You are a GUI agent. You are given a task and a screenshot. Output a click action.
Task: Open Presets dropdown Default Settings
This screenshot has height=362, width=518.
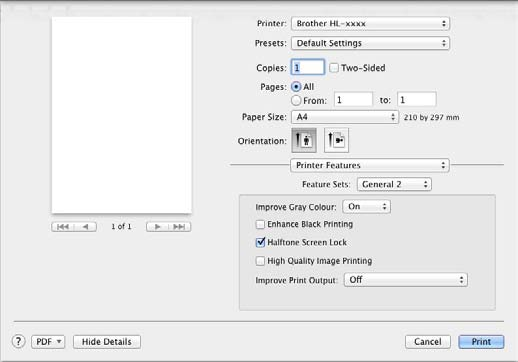click(370, 43)
